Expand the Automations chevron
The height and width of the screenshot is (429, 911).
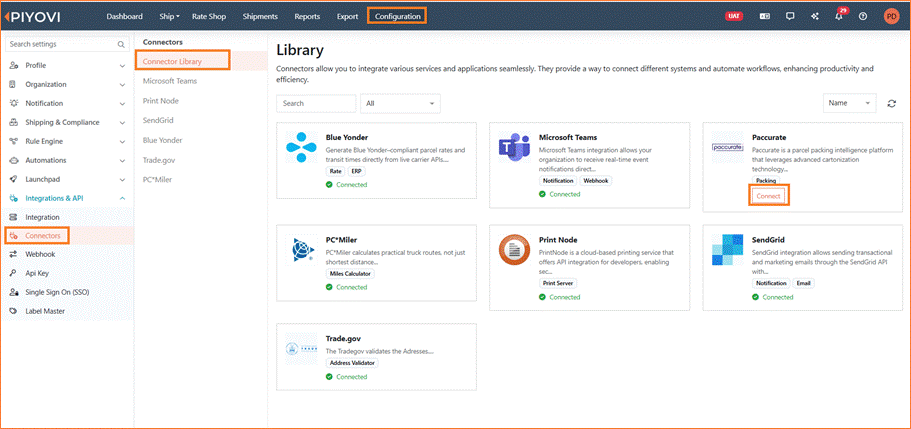[x=122, y=160]
